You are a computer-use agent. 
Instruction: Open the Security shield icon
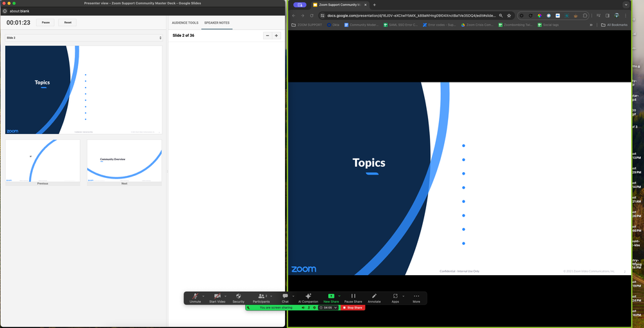pos(239,296)
